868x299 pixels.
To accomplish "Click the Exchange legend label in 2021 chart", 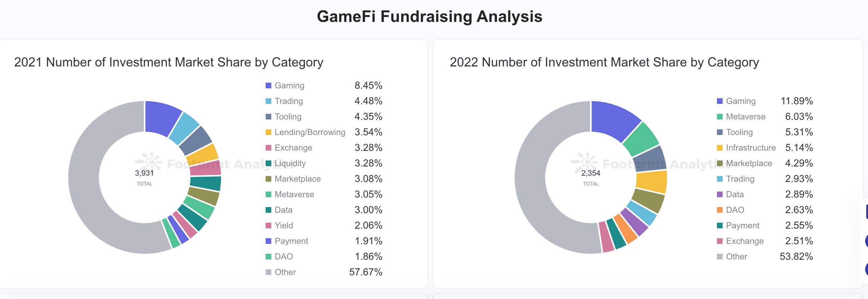I will coord(293,148).
